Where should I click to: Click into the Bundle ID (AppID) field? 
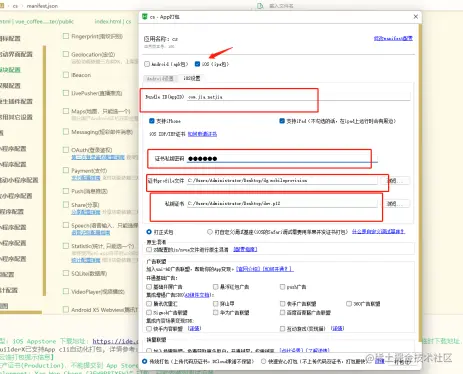(x=298, y=97)
